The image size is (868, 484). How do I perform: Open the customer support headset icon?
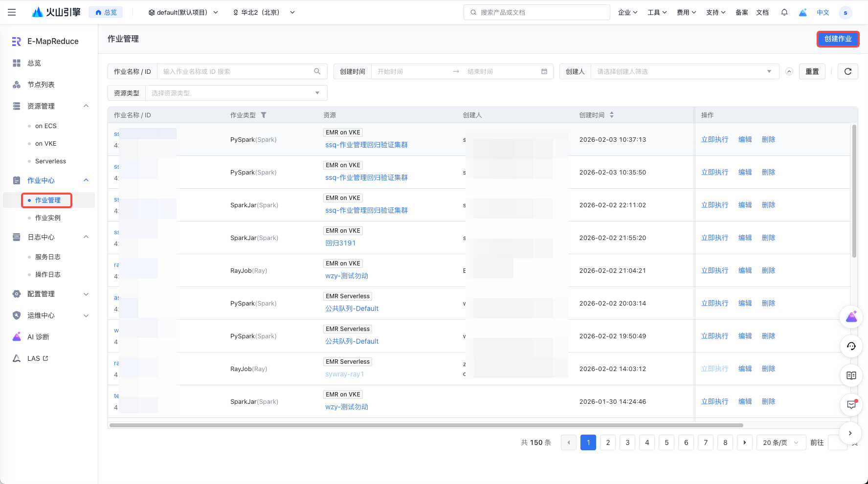(851, 346)
